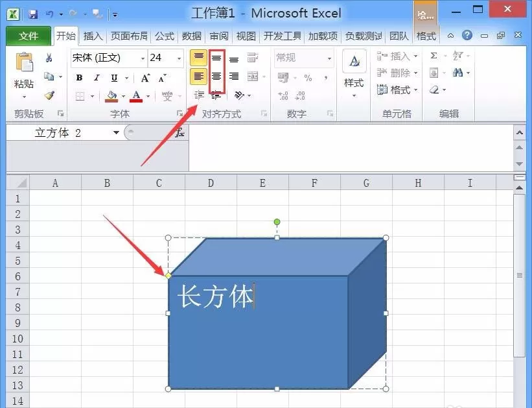532x408 pixels.
Task: Switch to the 插入 ribbon tab
Action: point(93,36)
